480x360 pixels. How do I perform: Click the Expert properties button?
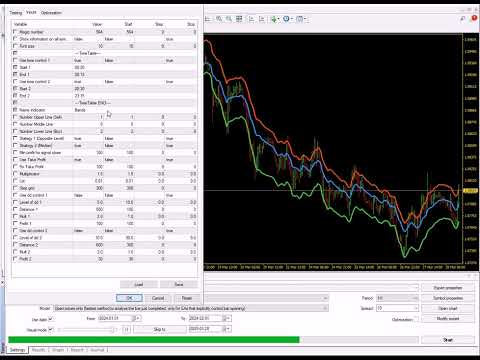point(448,287)
